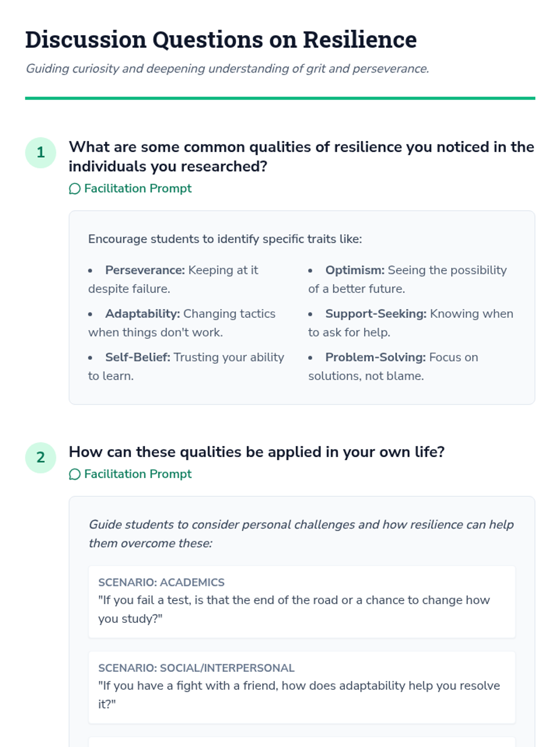Click the number 2 circle badge

tap(41, 458)
